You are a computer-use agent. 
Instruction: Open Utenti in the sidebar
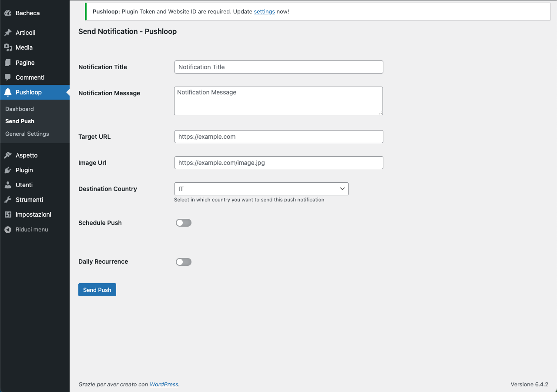coord(35,185)
